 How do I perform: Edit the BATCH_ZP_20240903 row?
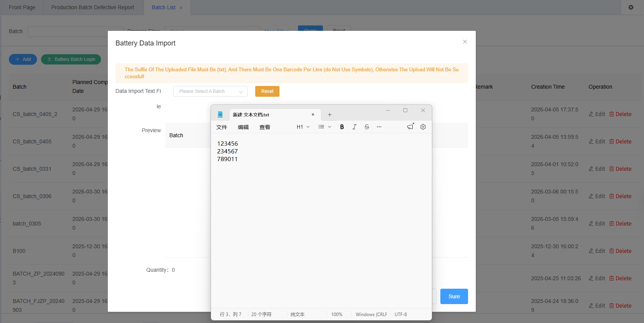point(597,278)
